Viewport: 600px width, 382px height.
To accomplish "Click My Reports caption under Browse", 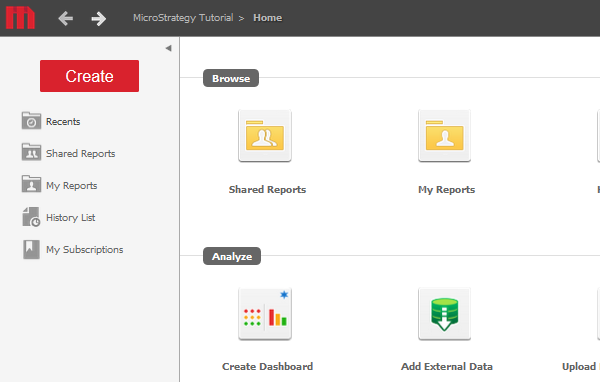I will [x=447, y=189].
